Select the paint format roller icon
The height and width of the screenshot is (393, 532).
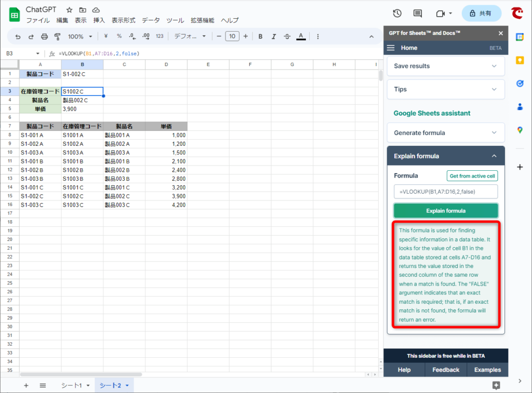click(x=57, y=37)
